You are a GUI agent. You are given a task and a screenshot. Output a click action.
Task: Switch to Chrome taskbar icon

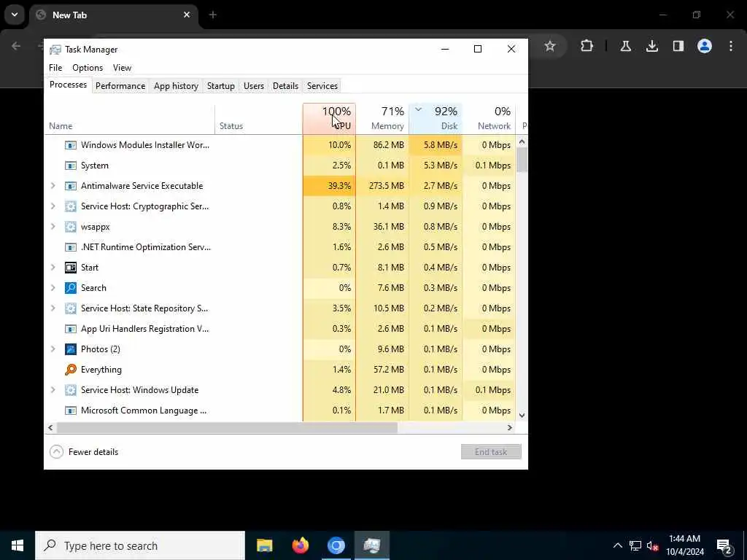[336, 545]
